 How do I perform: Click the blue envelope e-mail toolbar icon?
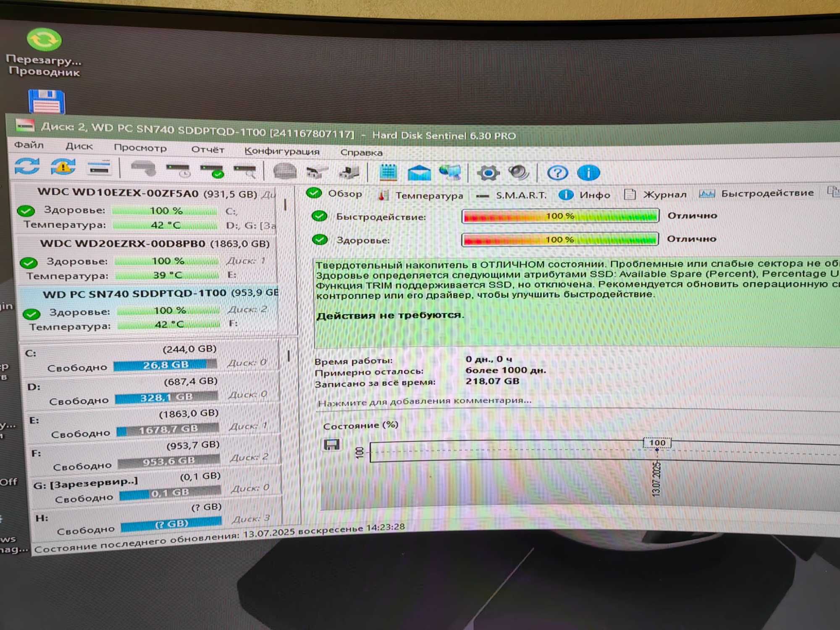click(x=419, y=173)
